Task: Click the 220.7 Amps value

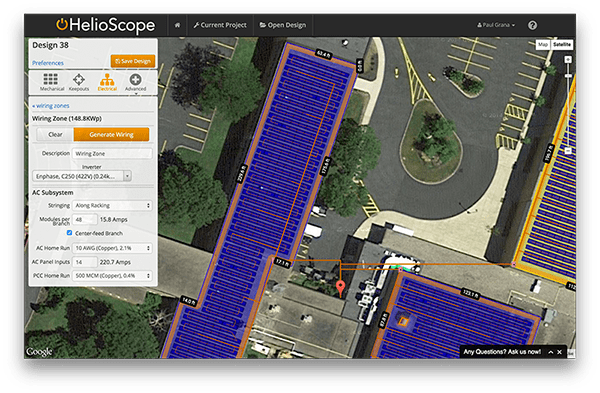Action: click(x=115, y=262)
